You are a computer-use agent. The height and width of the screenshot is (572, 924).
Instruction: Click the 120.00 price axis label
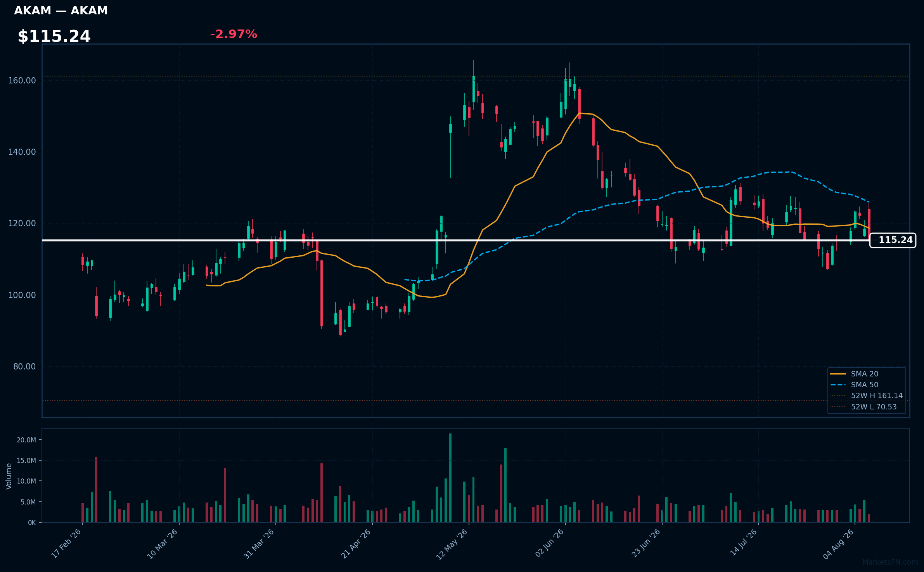[22, 224]
